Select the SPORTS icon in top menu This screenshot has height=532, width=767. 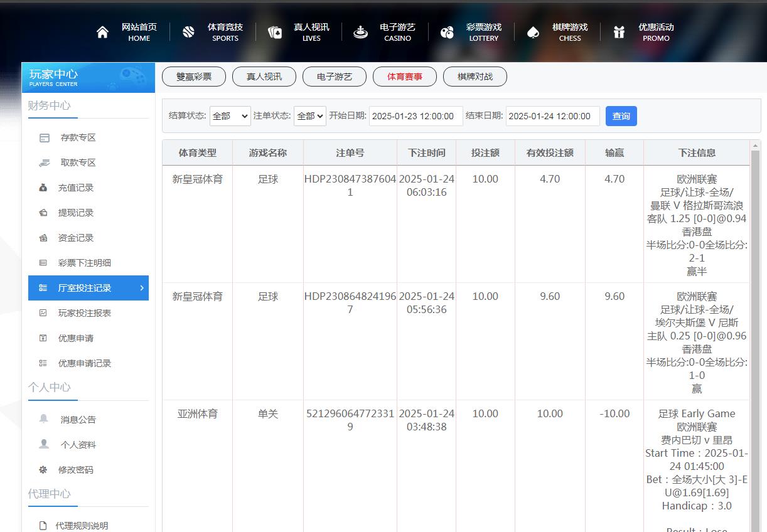click(188, 31)
